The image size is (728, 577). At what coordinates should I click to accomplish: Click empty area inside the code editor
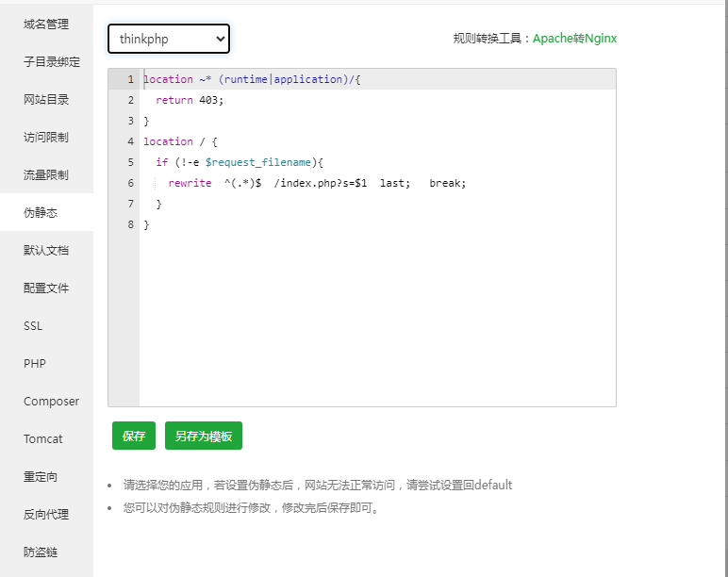[x=377, y=321]
